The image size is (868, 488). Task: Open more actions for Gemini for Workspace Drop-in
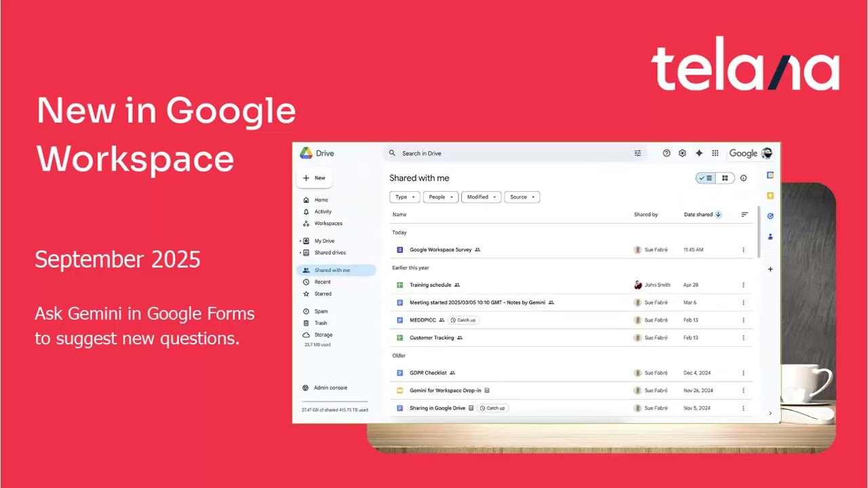[x=743, y=390]
